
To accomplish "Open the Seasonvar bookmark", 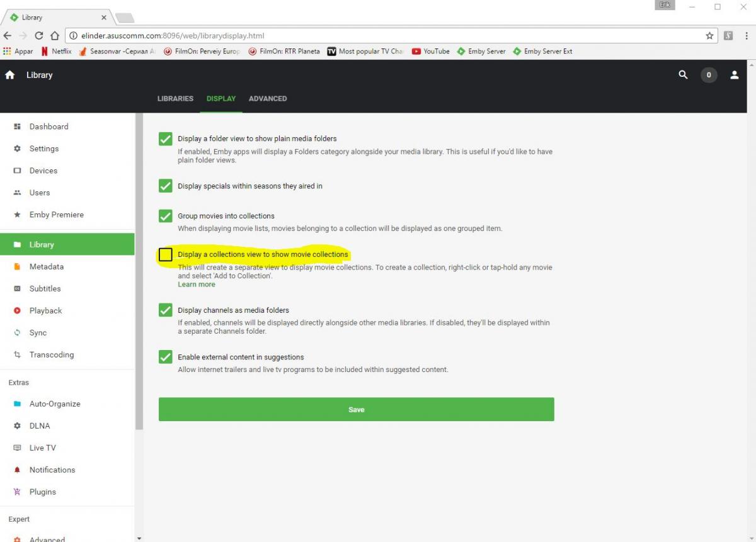I will (117, 52).
